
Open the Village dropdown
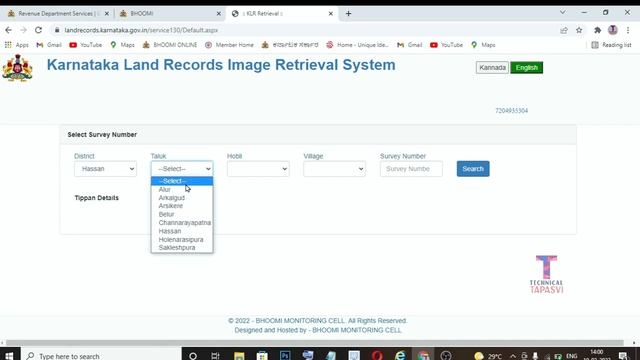pyautogui.click(x=335, y=169)
